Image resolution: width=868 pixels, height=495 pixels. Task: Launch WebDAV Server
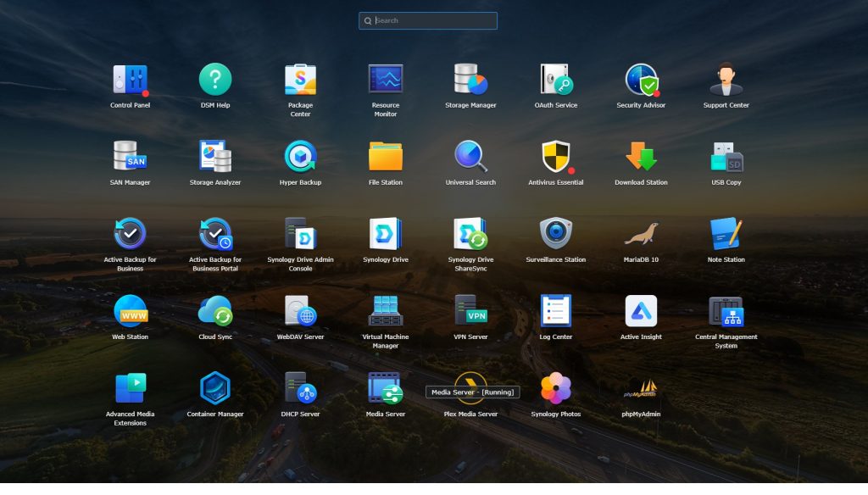tap(301, 310)
